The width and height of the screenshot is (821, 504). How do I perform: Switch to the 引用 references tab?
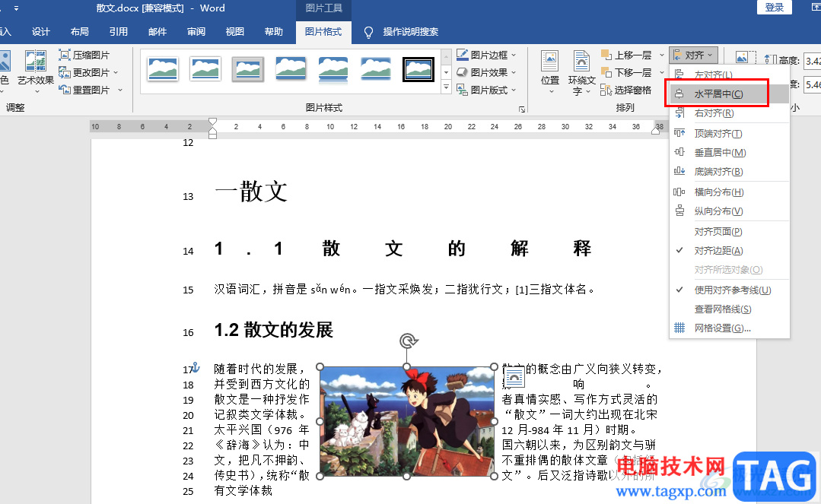pos(119,32)
